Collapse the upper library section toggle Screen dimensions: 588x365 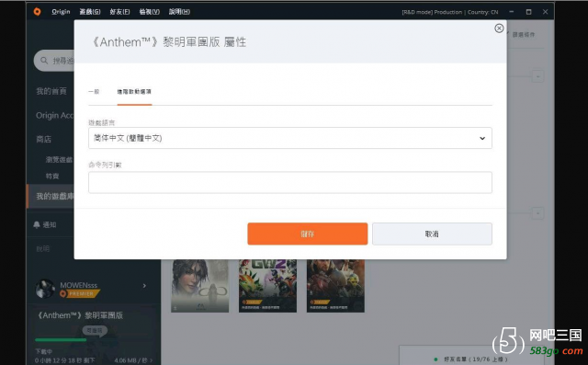click(x=537, y=76)
